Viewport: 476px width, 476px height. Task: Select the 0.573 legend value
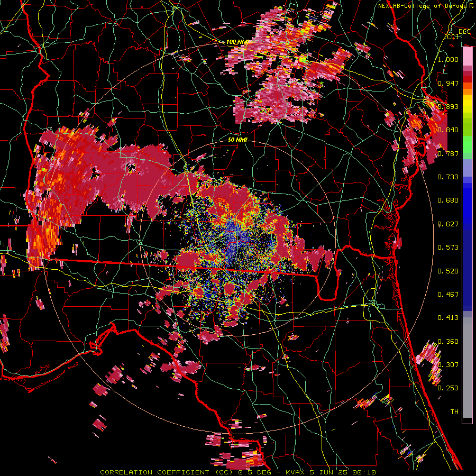tap(448, 248)
